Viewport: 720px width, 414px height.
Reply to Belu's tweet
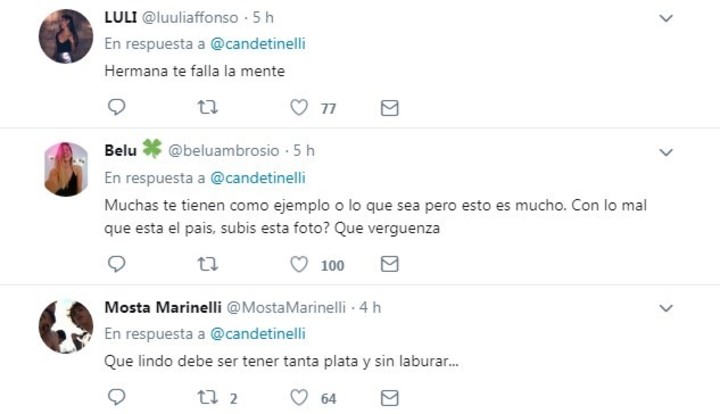(117, 264)
